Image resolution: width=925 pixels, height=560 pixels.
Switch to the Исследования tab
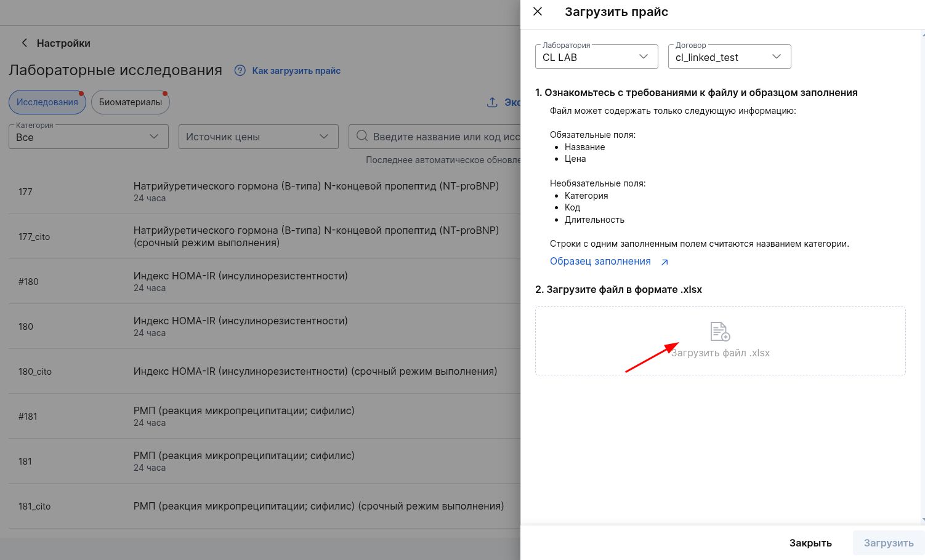coord(47,102)
